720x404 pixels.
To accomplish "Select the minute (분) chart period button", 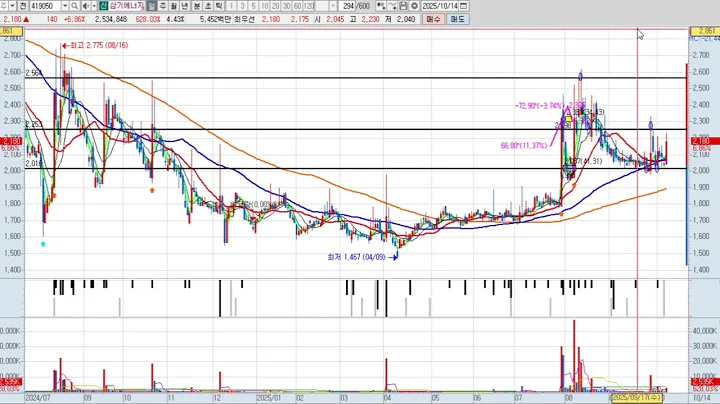I will coord(197,6).
